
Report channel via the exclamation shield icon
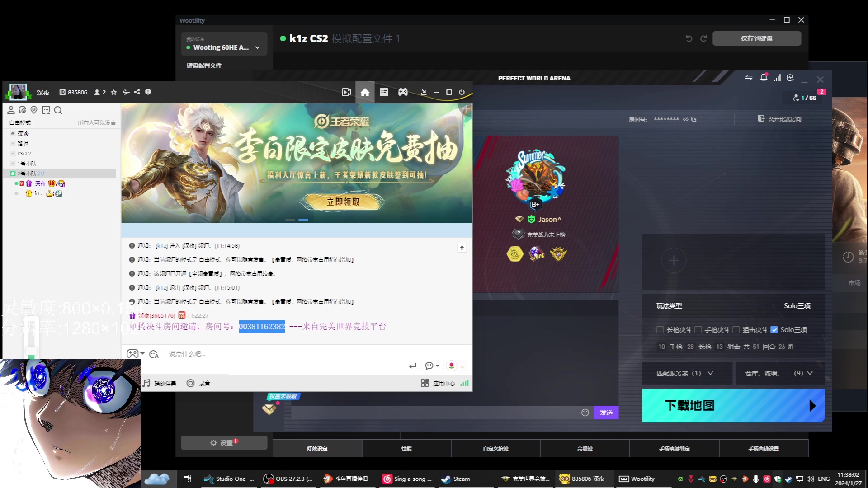[x=148, y=92]
